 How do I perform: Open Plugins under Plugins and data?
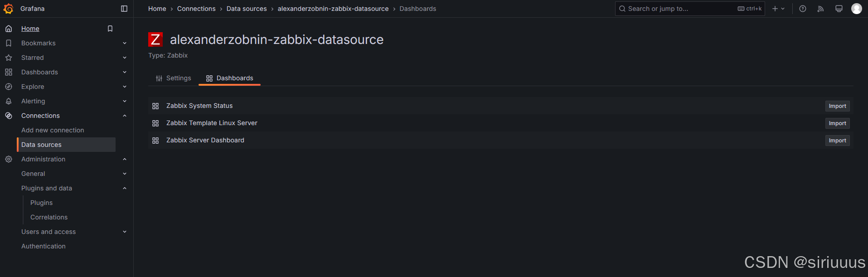click(x=41, y=203)
